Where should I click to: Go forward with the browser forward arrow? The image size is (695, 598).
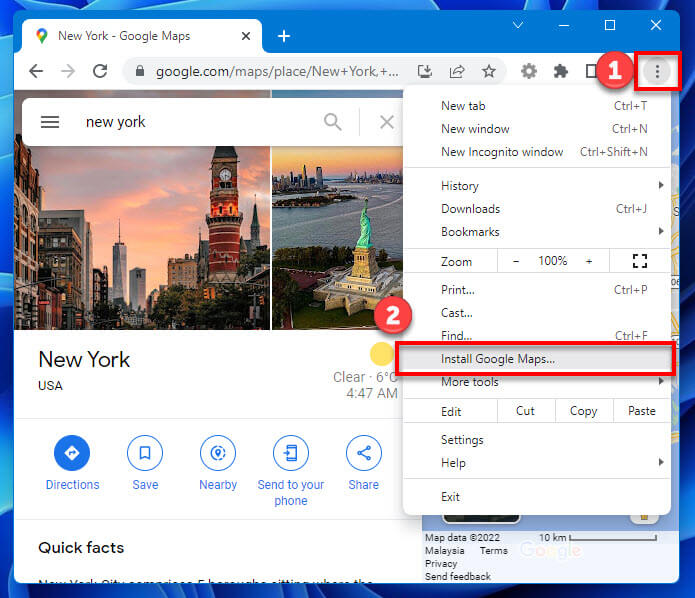(68, 71)
